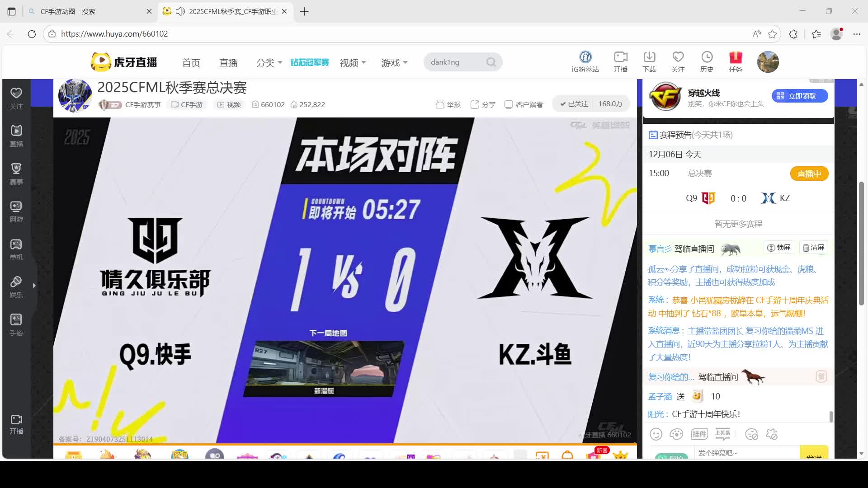This screenshot has height=488, width=868.
Task: Click the search magnifier icon
Action: 491,62
